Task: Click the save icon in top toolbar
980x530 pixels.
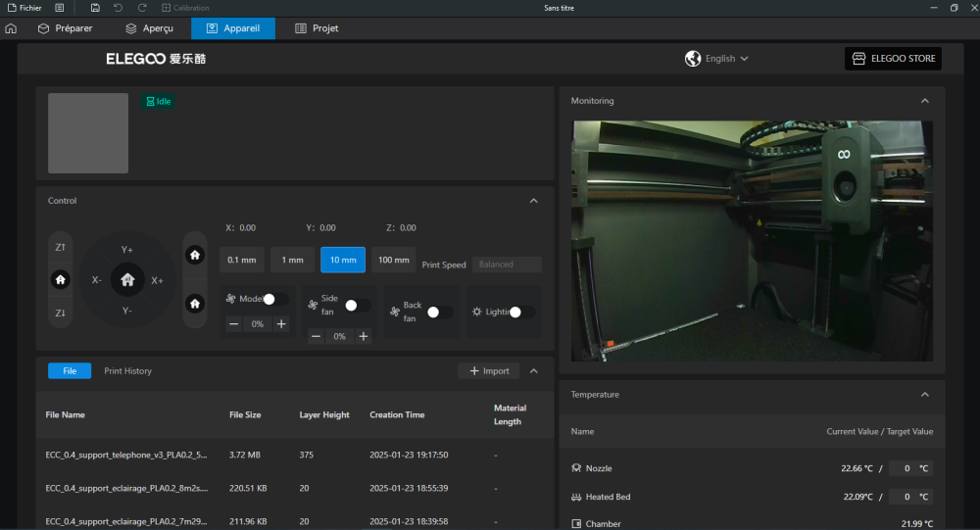Action: tap(95, 8)
